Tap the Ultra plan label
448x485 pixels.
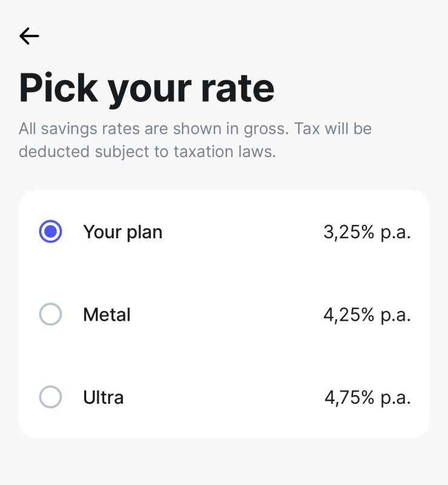103,398
